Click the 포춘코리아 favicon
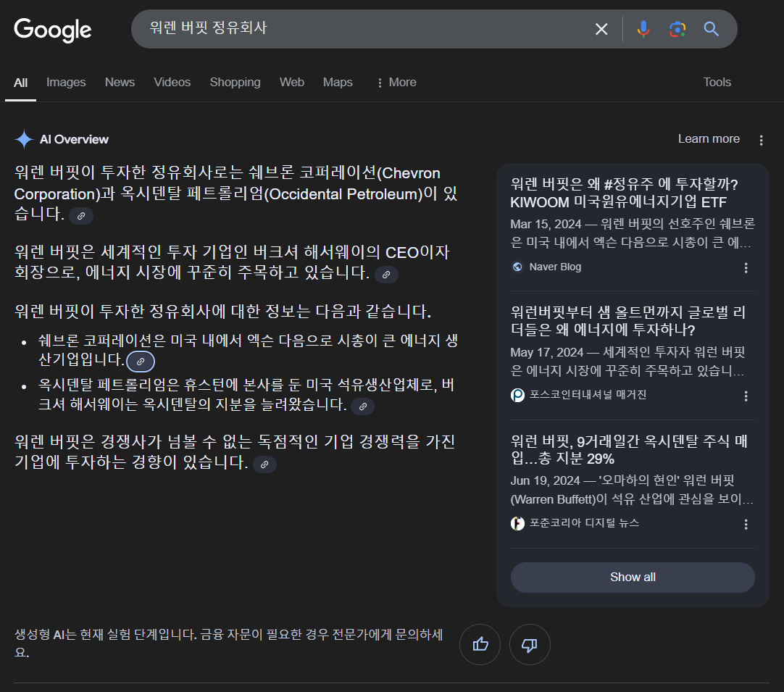Viewport: 784px width, 692px height. [517, 523]
